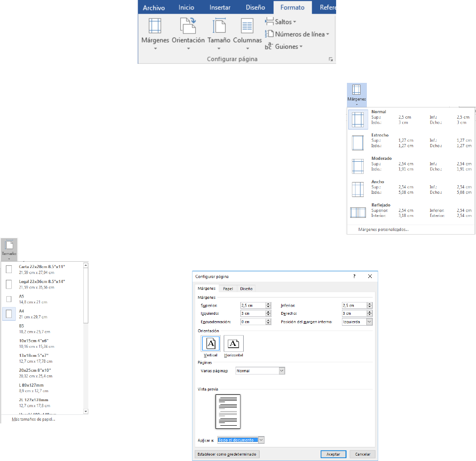Screen dimensions: 476x461
Task: Choose the A4 paper size icon
Action: 9,314
